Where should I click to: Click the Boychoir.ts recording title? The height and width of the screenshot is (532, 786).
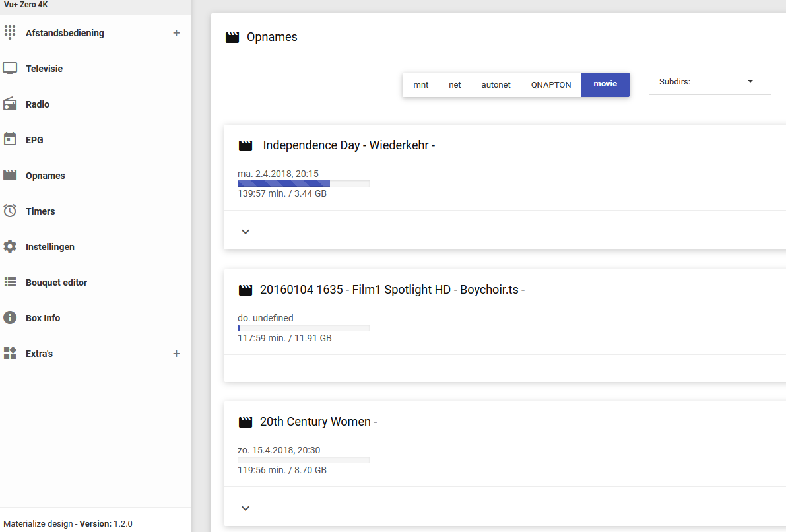click(392, 290)
